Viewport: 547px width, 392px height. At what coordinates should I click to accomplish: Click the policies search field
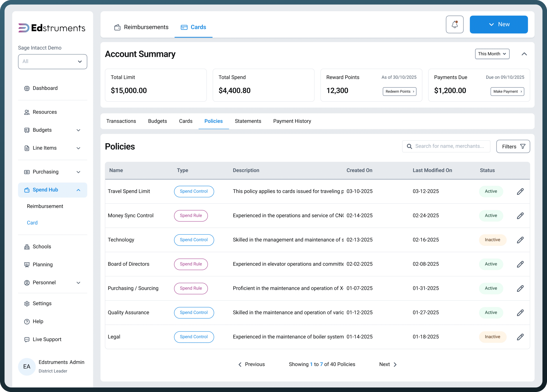(446, 146)
